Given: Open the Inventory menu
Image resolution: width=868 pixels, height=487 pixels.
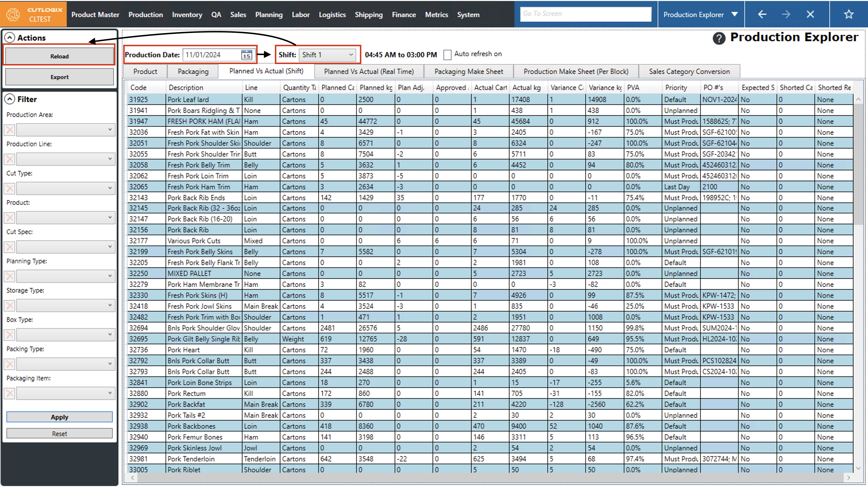Looking at the screenshot, I should tap(187, 14).
